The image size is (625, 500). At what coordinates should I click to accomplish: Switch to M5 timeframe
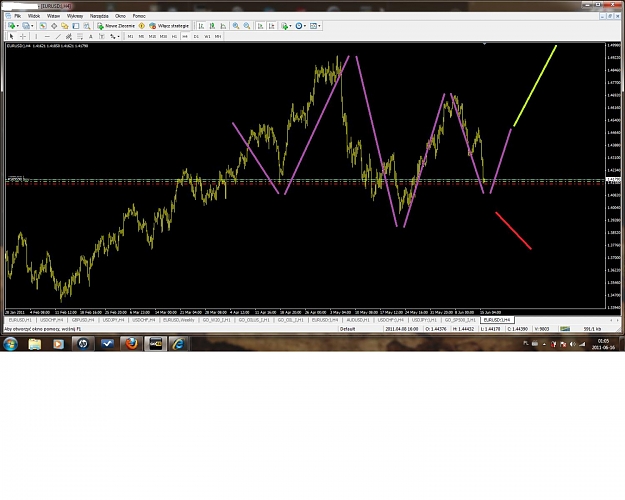(x=141, y=36)
